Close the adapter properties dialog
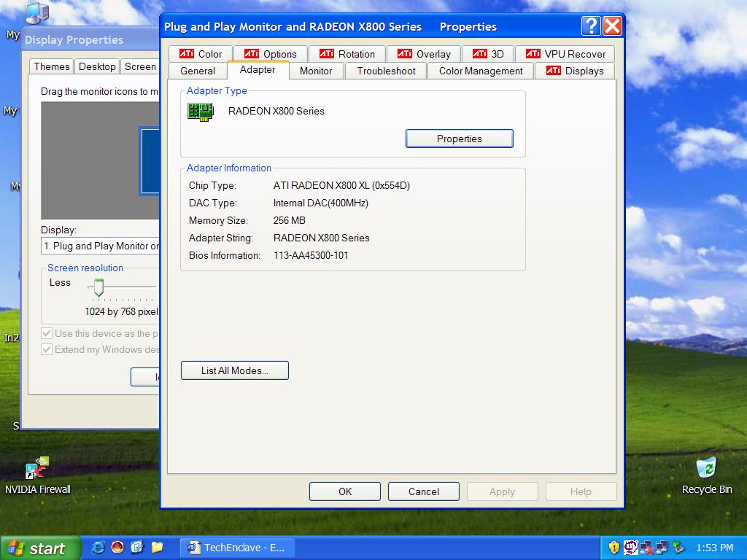747x560 pixels. pyautogui.click(x=612, y=26)
